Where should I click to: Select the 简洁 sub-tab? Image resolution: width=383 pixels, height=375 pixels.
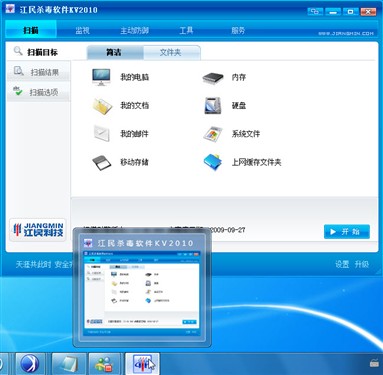pos(115,52)
